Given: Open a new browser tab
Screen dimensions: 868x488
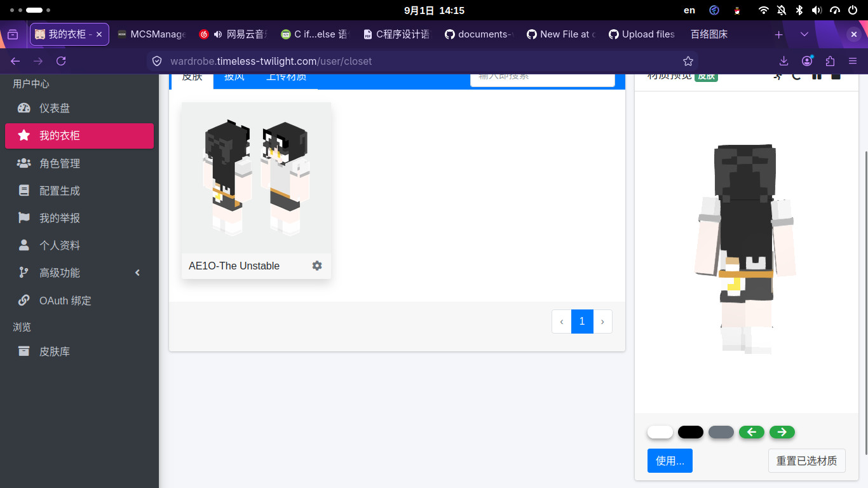Looking at the screenshot, I should click(778, 34).
